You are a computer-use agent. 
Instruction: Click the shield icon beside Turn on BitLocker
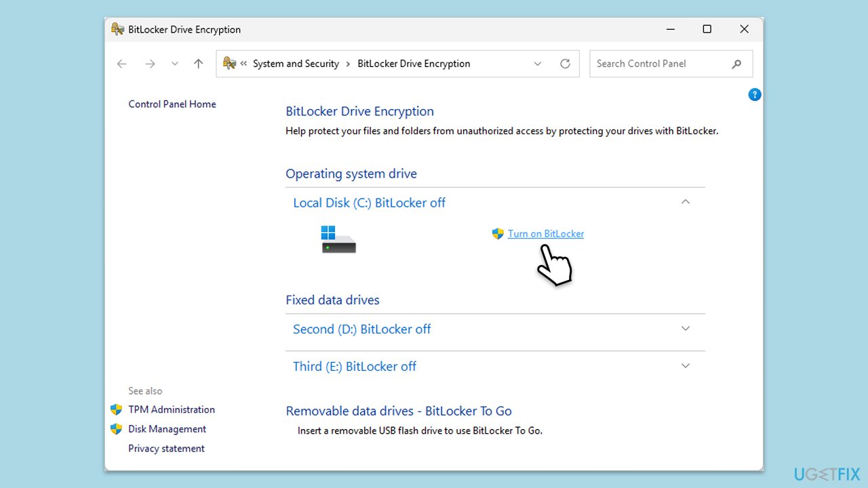(x=498, y=233)
